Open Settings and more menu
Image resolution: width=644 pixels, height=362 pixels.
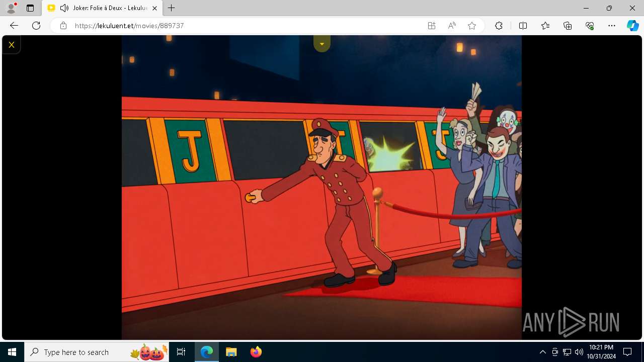click(x=612, y=26)
